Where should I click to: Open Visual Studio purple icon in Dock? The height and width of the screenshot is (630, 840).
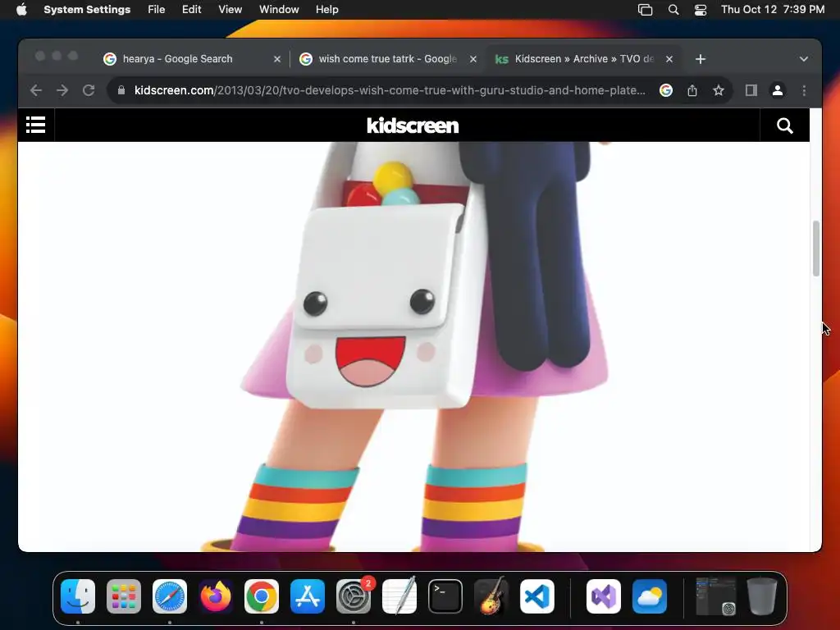tap(604, 596)
